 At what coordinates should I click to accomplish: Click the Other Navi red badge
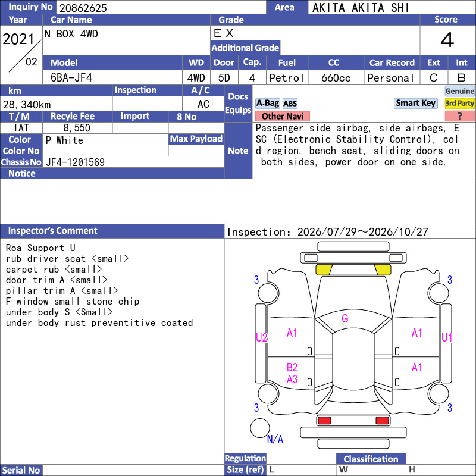pos(282,116)
